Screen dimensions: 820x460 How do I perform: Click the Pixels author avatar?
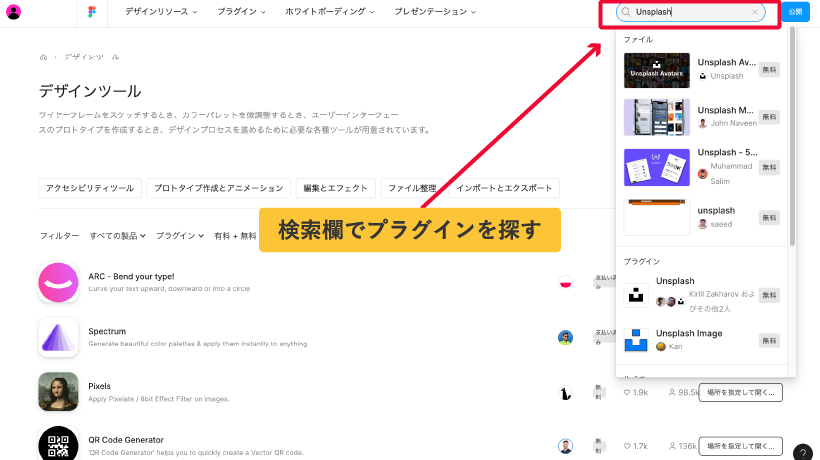click(x=565, y=393)
